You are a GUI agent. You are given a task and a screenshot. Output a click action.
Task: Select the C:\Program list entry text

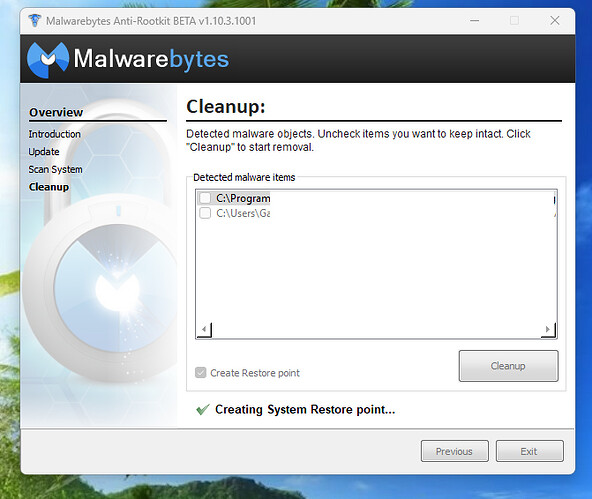pos(243,198)
